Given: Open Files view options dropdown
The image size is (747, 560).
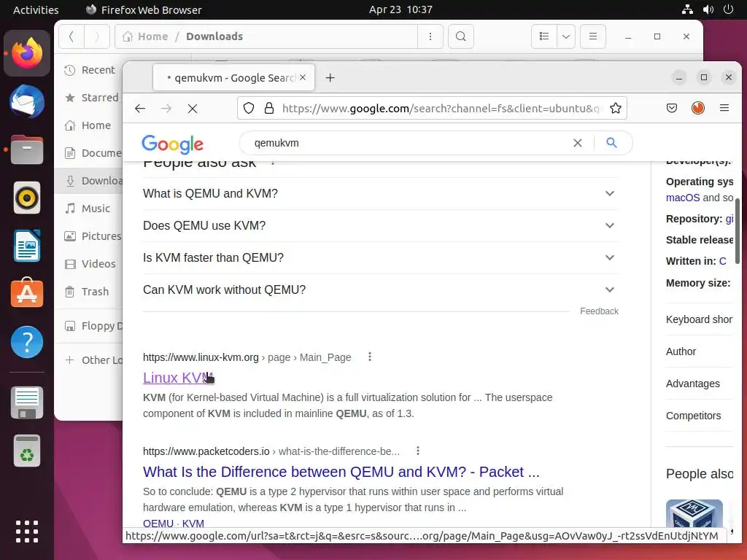Looking at the screenshot, I should (x=566, y=36).
